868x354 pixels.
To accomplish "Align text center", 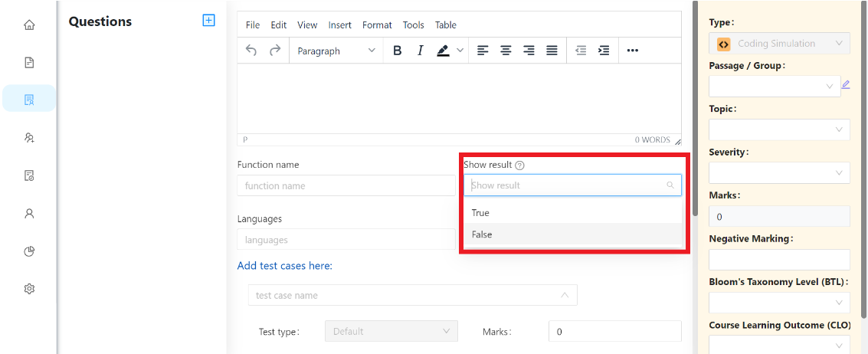I will tap(506, 51).
